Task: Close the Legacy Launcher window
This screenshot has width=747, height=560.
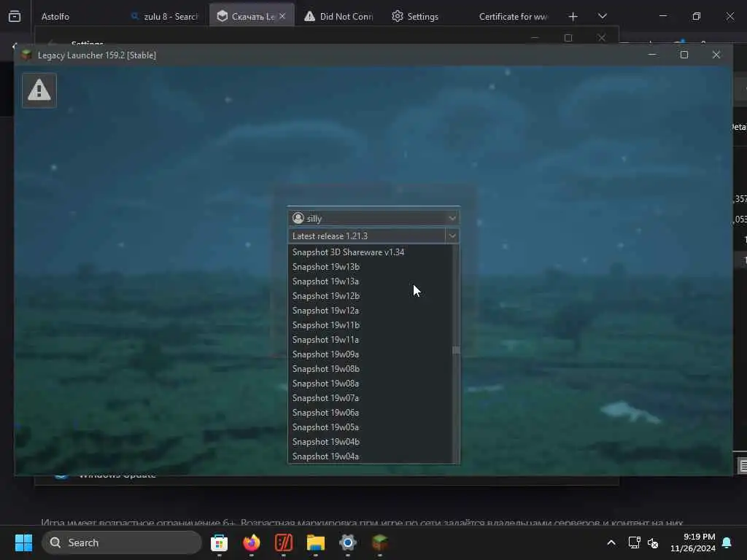Action: coord(716,55)
